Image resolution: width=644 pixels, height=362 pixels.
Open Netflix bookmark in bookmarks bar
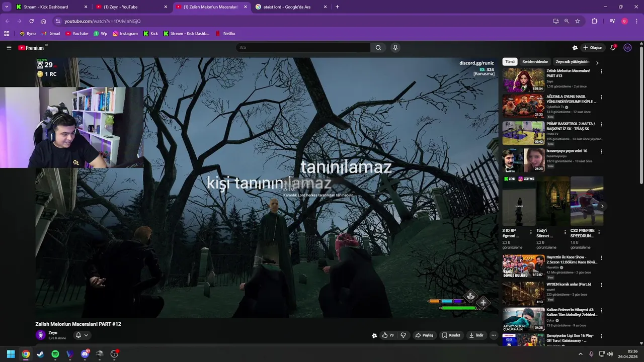pyautogui.click(x=225, y=34)
